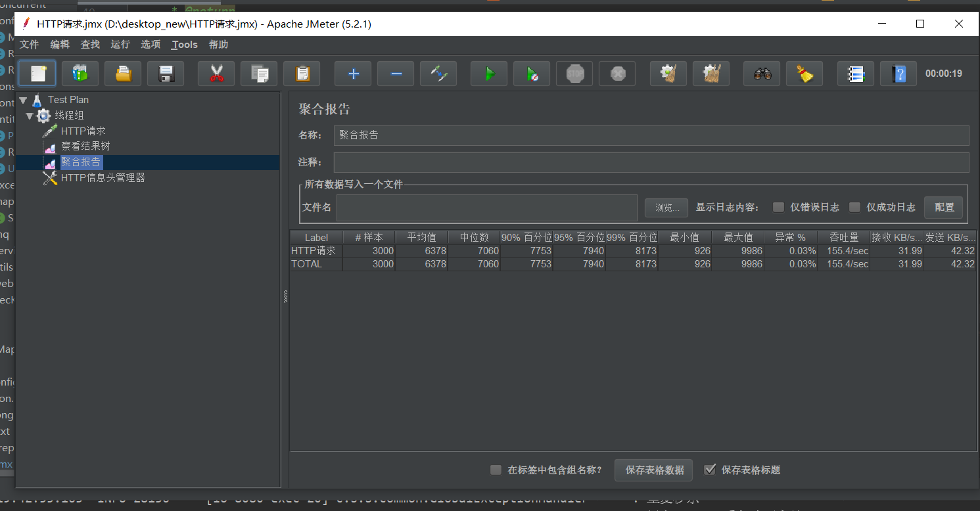Click the Clear All results icon

[711, 74]
